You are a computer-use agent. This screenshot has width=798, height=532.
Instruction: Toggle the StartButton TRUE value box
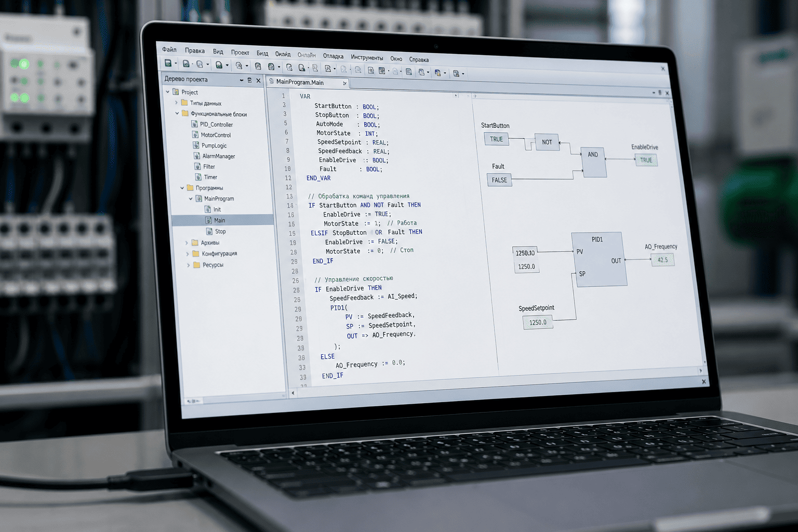tap(496, 139)
